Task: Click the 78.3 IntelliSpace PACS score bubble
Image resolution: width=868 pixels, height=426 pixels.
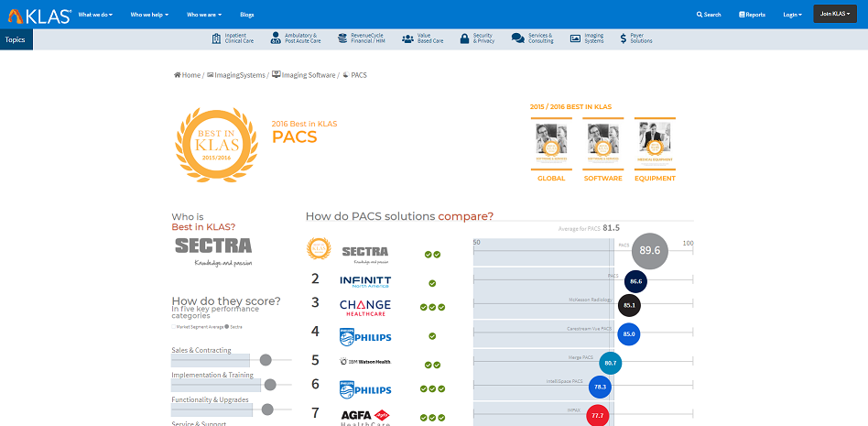Action: point(600,387)
